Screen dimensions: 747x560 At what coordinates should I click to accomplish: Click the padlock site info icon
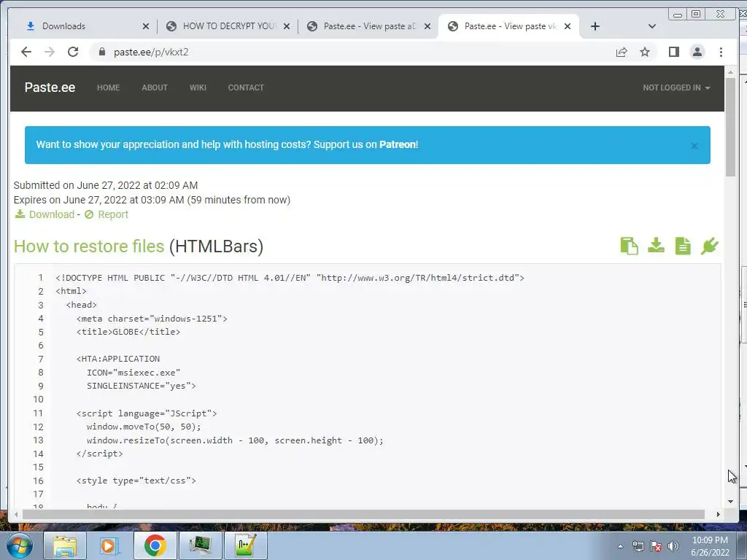click(x=101, y=52)
